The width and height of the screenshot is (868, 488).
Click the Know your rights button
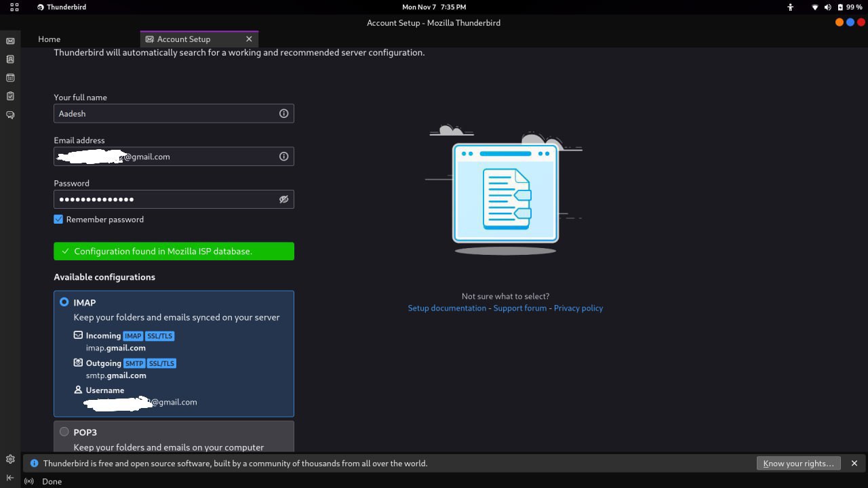pos(798,463)
